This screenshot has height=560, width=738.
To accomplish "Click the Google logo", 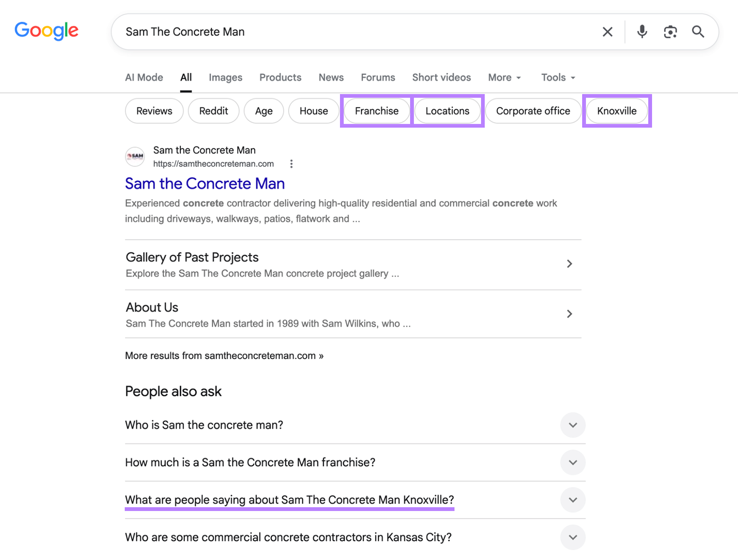I will [46, 31].
